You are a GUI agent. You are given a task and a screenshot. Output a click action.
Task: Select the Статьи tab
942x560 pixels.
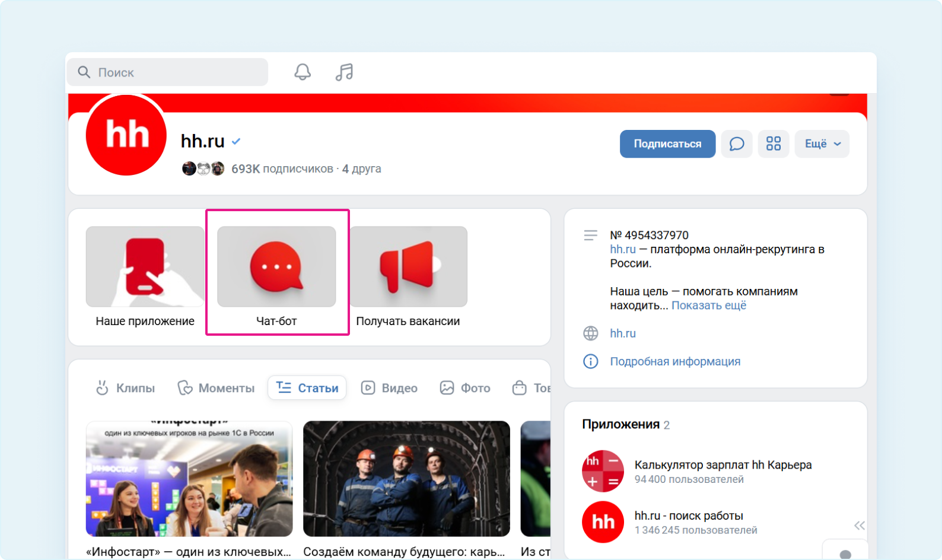pos(307,388)
